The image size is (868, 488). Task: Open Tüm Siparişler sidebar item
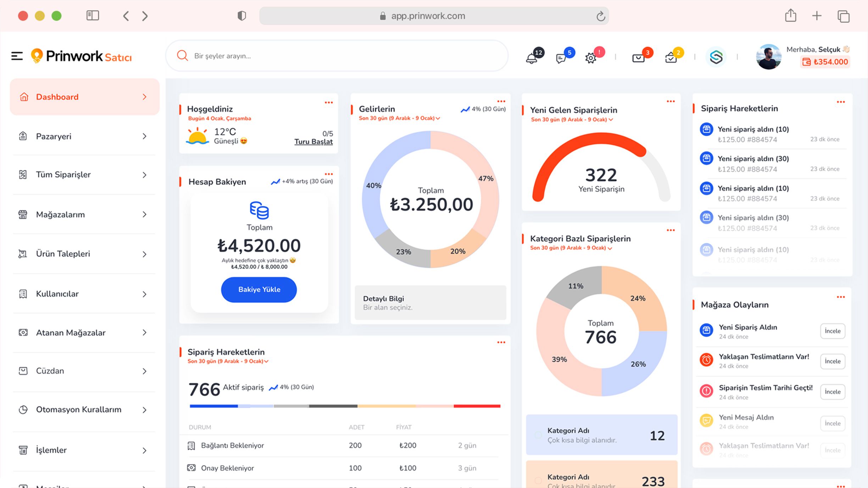click(x=85, y=175)
